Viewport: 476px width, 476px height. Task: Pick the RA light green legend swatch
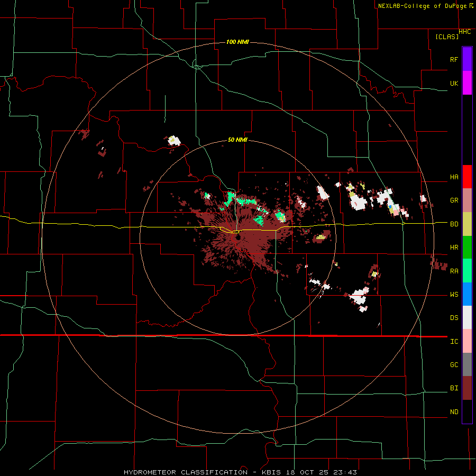coord(467,271)
